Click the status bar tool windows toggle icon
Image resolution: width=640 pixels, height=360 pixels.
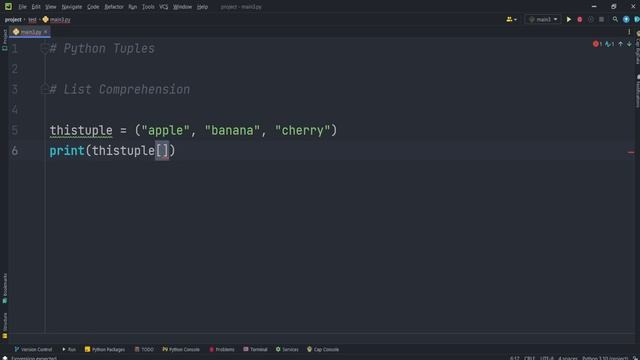tap(4, 358)
